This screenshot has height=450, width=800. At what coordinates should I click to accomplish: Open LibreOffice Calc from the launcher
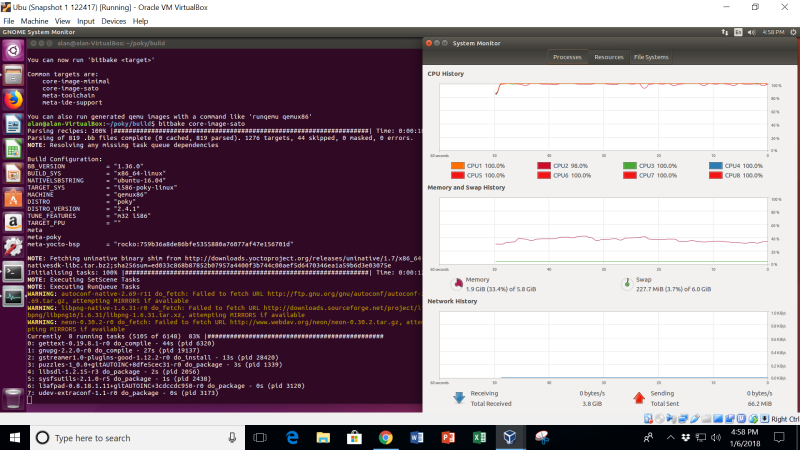click(x=13, y=149)
